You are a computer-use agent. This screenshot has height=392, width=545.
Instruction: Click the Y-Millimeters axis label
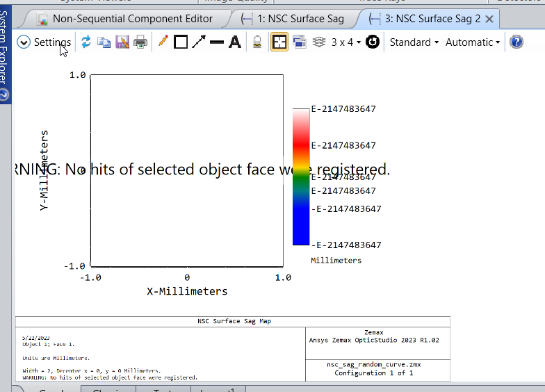click(x=44, y=170)
